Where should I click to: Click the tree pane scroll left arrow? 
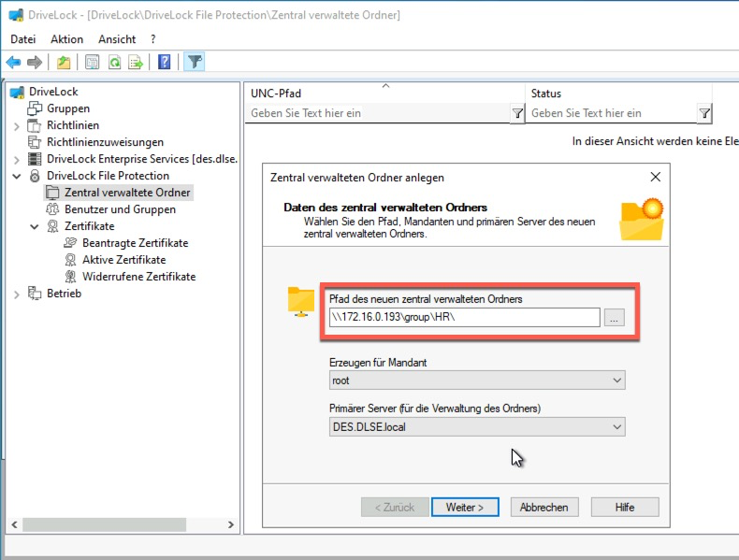(x=14, y=524)
